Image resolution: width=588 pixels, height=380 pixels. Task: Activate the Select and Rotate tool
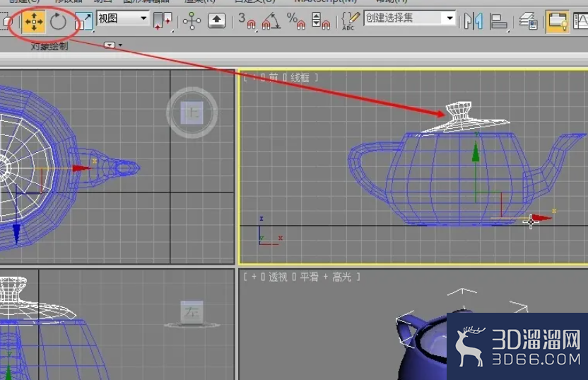(x=58, y=21)
